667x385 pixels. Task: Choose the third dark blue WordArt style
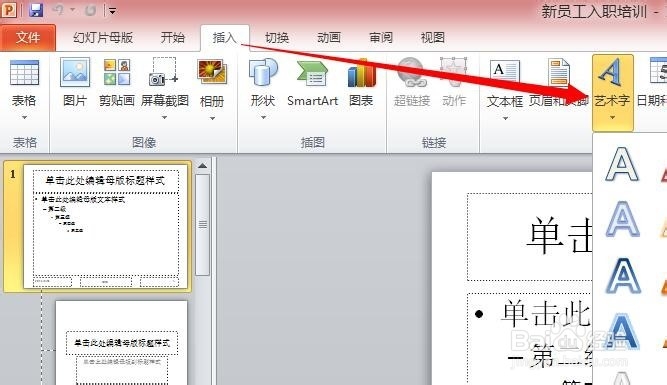(622, 276)
